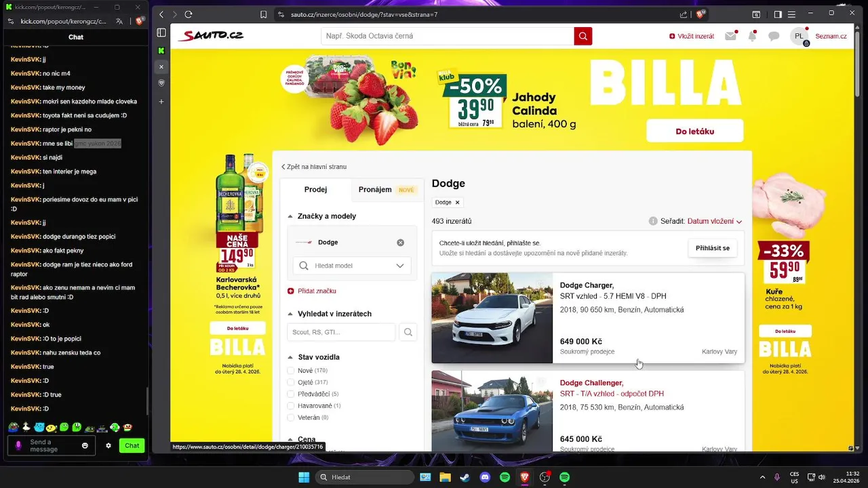
Task: Open the PL user avatar in Sauto header
Action: pyautogui.click(x=800, y=36)
